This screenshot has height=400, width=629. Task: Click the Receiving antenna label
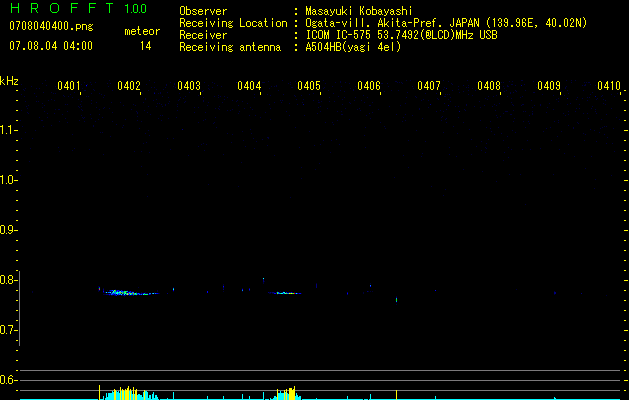click(x=230, y=47)
